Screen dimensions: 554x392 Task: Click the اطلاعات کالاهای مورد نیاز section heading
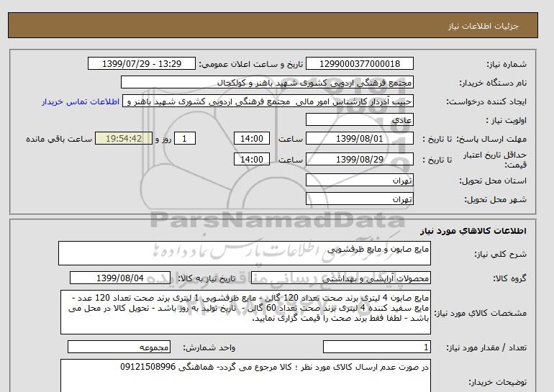point(473,231)
